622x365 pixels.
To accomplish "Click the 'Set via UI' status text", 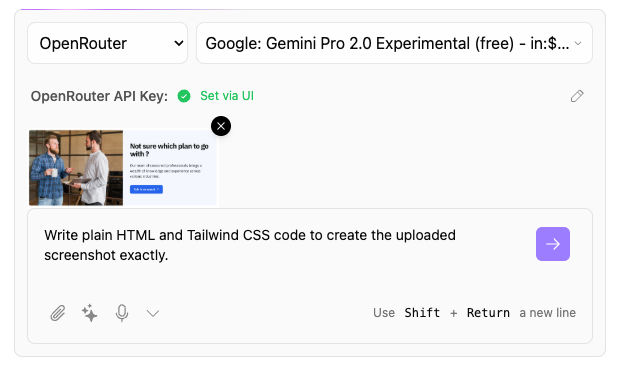I will coord(227,96).
